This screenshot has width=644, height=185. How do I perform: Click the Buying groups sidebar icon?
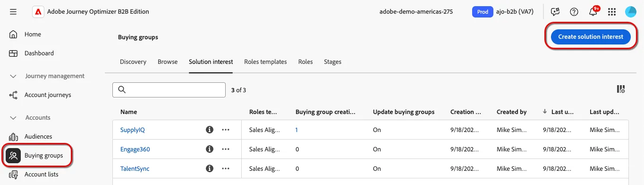pos(13,156)
